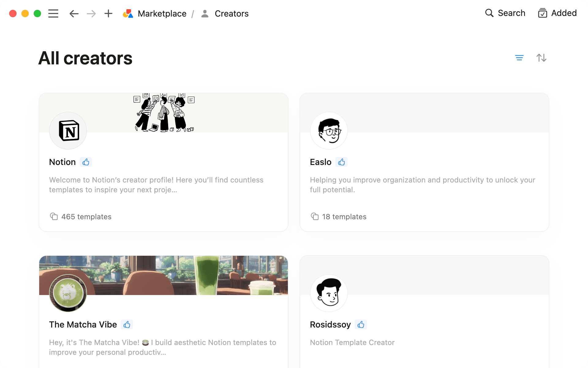Click the Creators person icon in breadcrumb

click(205, 13)
